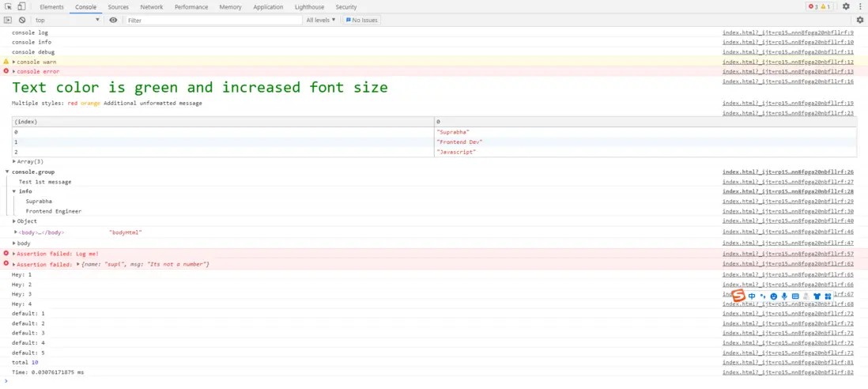Open source link for green text line 16
The height and width of the screenshot is (389, 868).
787,81
